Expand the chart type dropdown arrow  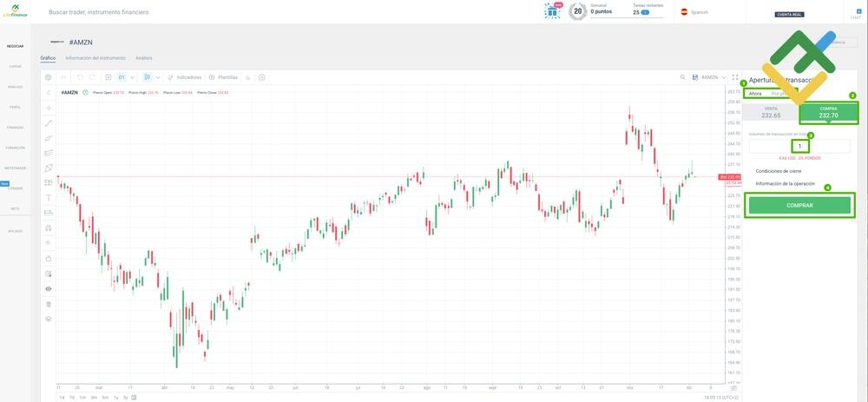coord(158,77)
